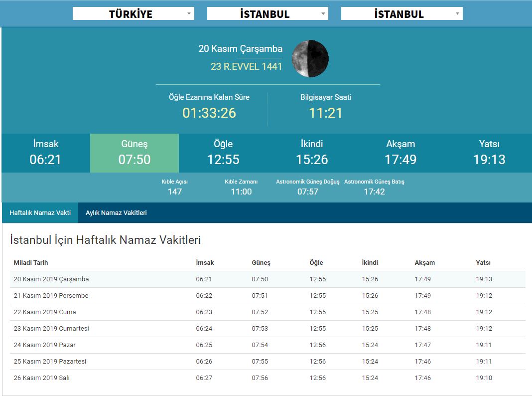Click the 23 R.EVVEL 1441 Hijri date
The width and height of the screenshot is (532, 396).
pyautogui.click(x=246, y=66)
